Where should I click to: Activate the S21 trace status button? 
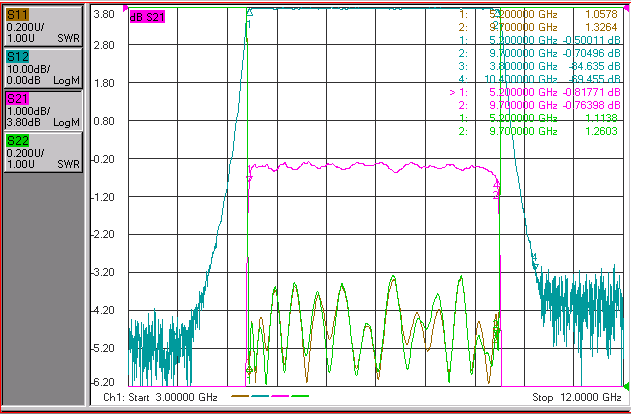tap(43, 110)
